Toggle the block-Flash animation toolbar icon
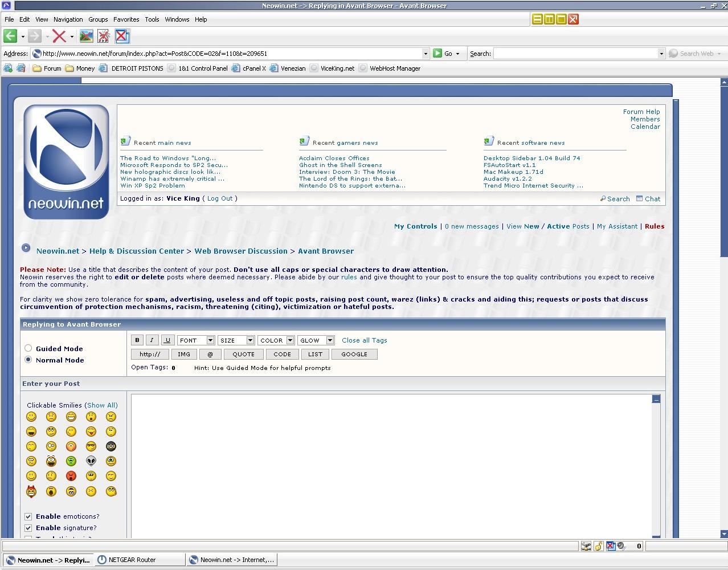Image resolution: width=728 pixels, height=570 pixels. (104, 36)
